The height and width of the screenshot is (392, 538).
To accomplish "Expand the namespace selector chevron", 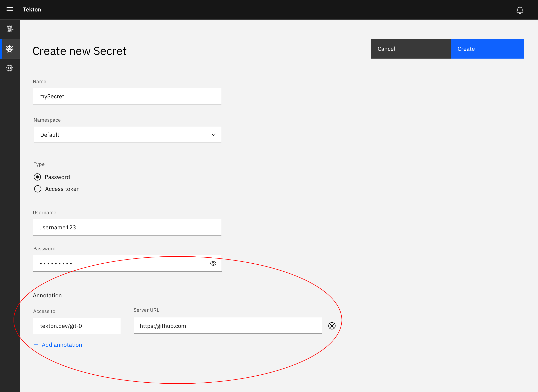I will (213, 135).
